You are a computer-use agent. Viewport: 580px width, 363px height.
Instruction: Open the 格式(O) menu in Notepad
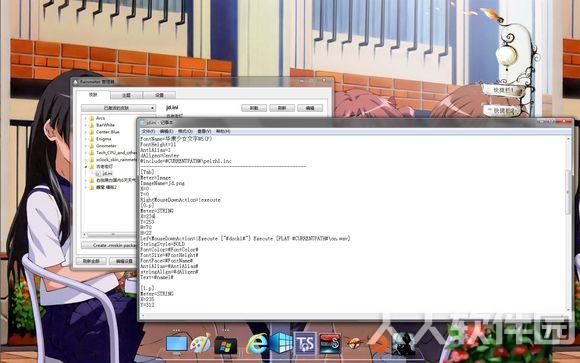185,131
